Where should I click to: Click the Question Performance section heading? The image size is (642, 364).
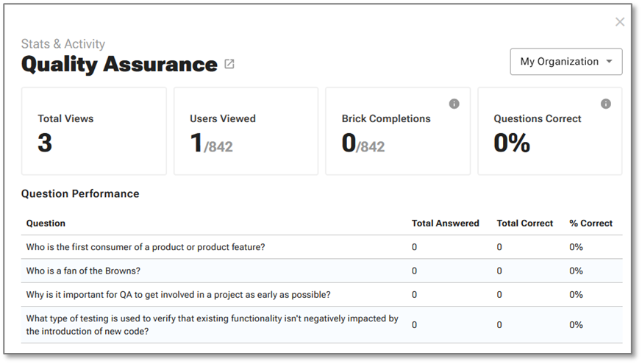coord(80,194)
